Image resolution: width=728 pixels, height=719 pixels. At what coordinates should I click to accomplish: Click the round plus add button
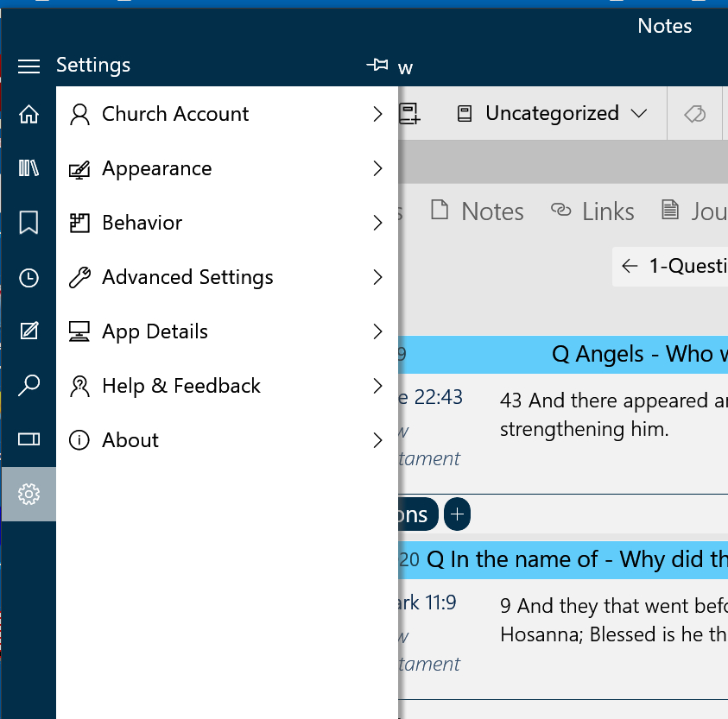tap(457, 514)
